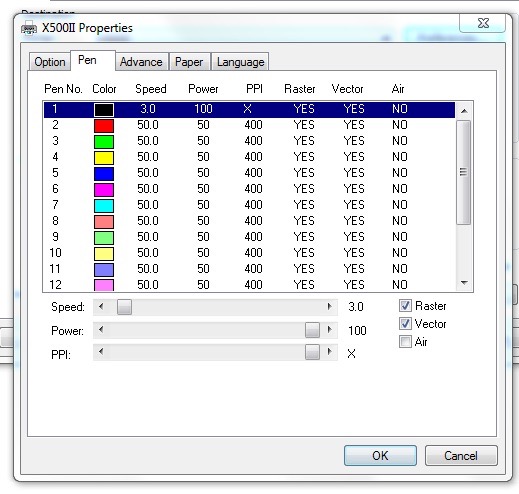This screenshot has height=494, width=519.
Task: Click the PPI slider thumb
Action: (x=312, y=352)
